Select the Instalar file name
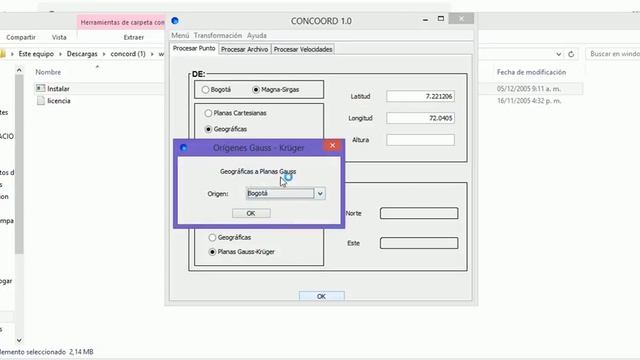This screenshot has width=640, height=360. pyautogui.click(x=58, y=89)
